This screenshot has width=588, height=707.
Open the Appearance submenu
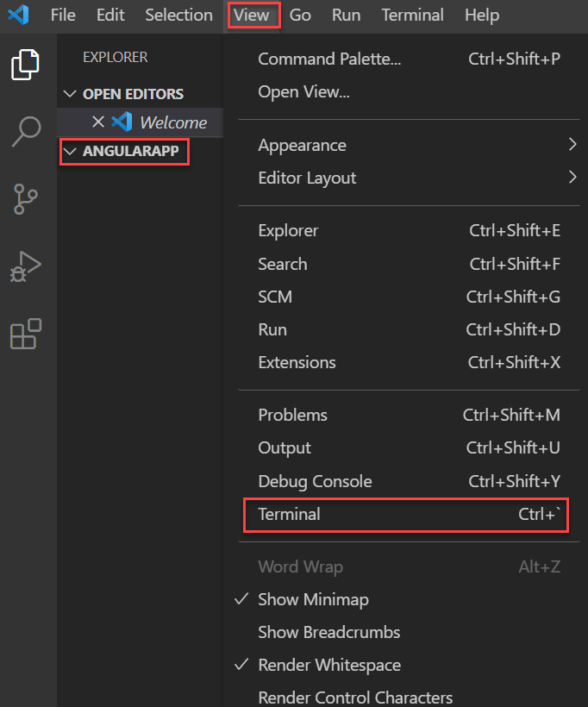point(301,145)
